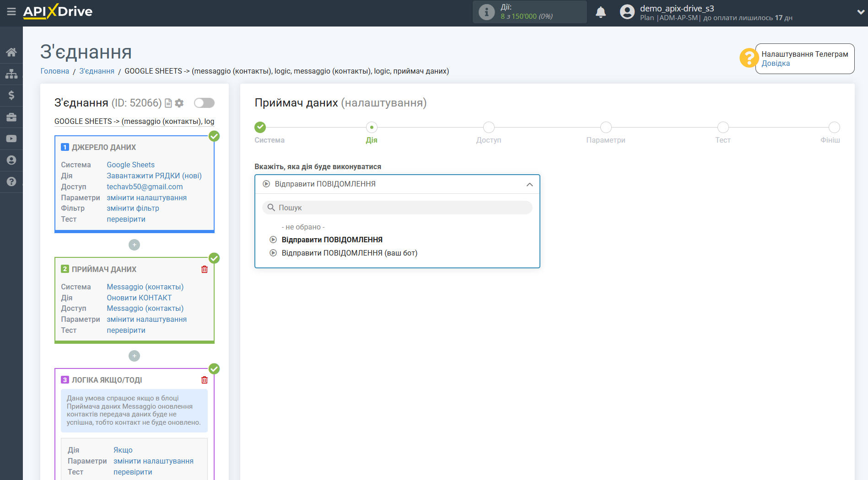Open the Home icon in the sidebar
Viewport: 868px width, 480px height.
coord(11,52)
